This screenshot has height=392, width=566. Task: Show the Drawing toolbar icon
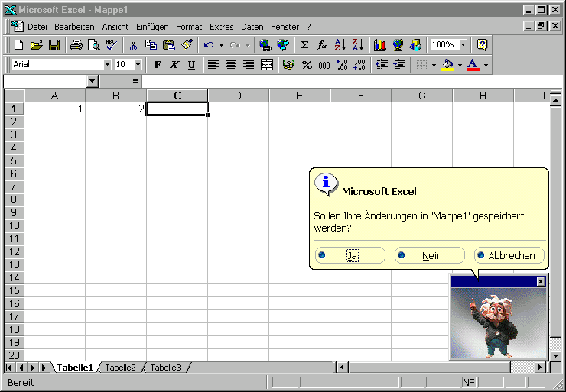tap(415, 45)
